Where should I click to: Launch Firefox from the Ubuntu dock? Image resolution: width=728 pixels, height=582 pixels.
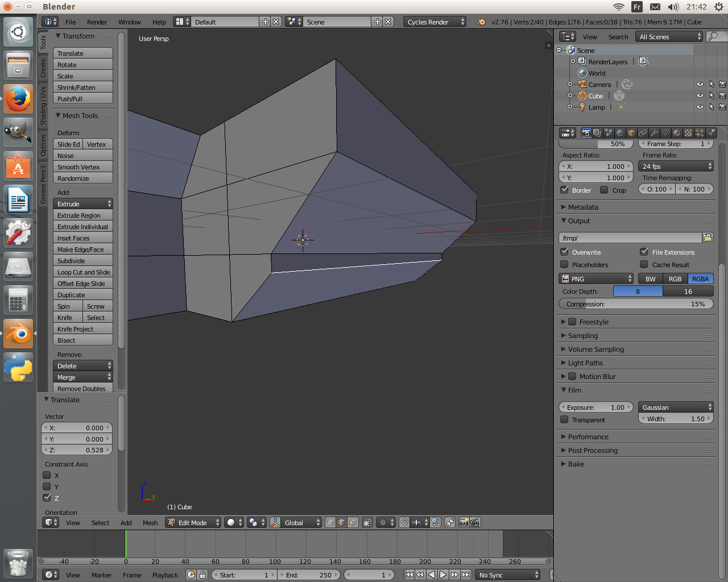[x=18, y=99]
